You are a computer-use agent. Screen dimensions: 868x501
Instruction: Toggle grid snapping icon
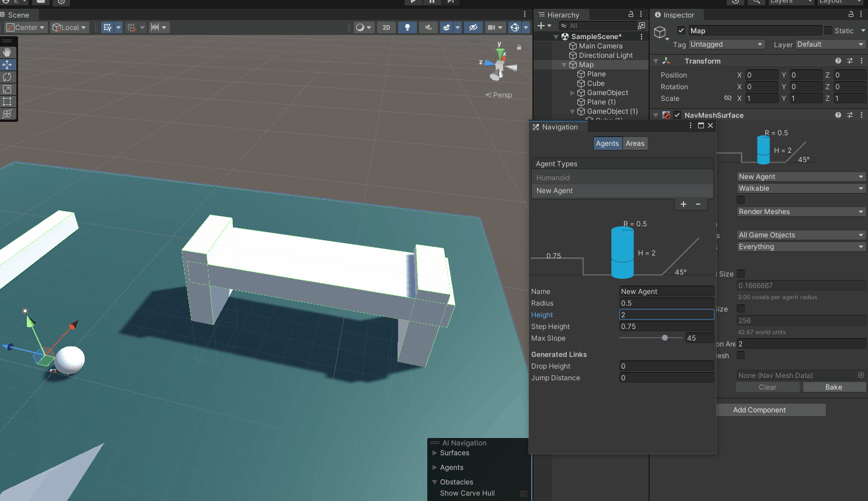132,27
